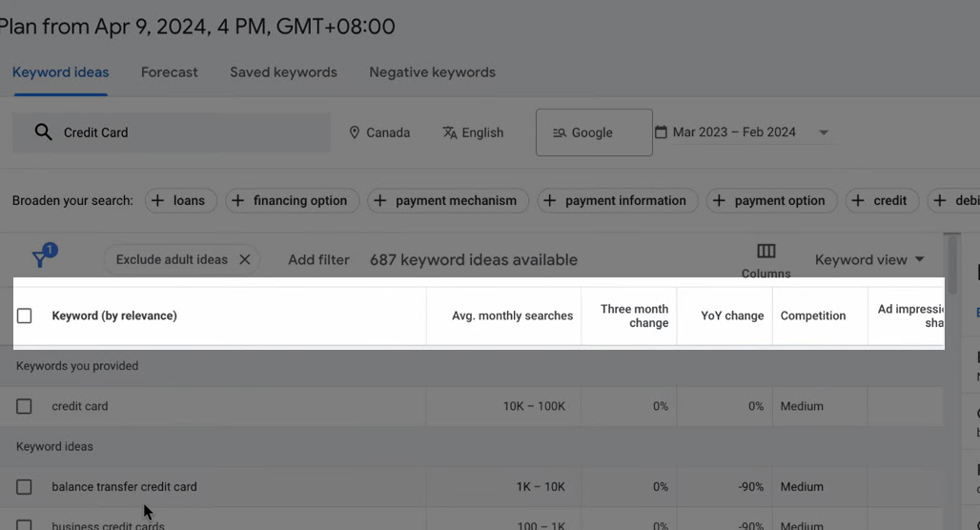Change the Canada location setting
The height and width of the screenshot is (530, 980).
379,132
